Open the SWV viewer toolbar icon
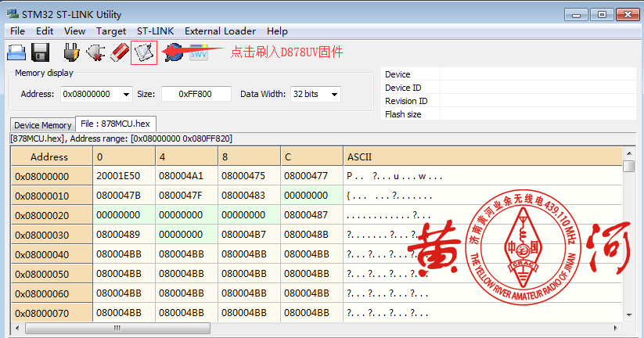Screen dimensions: 644x338 tap(199, 52)
